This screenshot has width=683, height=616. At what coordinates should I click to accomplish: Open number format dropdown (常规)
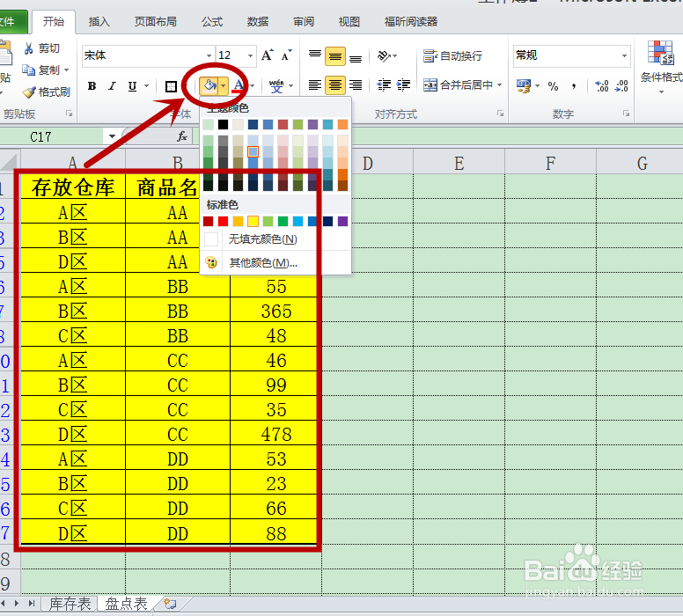coord(624,55)
